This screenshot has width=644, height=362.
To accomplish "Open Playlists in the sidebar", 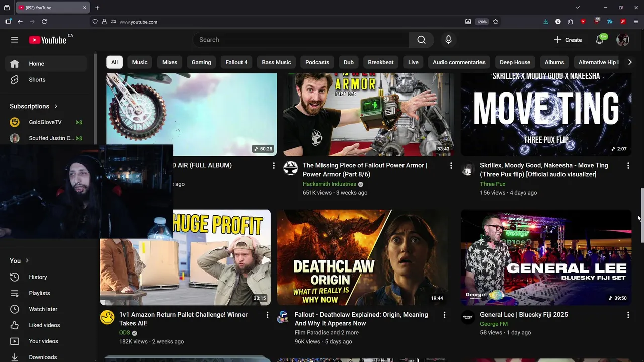I will pos(46,293).
